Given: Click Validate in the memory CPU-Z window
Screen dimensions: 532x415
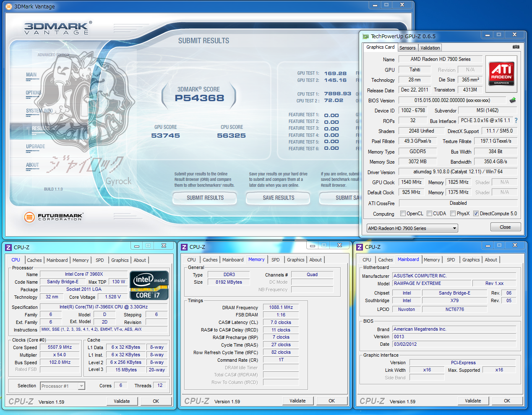Looking at the screenshot, I should 297,401.
